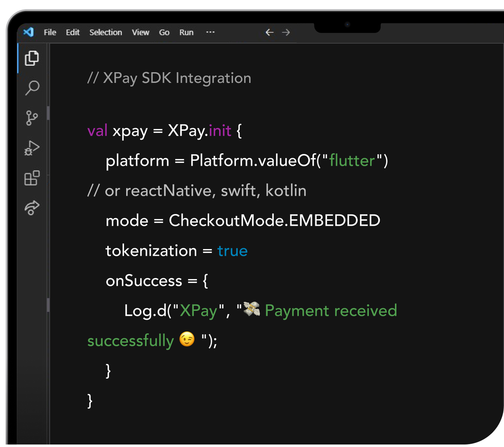Click the "Payment received" string text

[x=331, y=311]
